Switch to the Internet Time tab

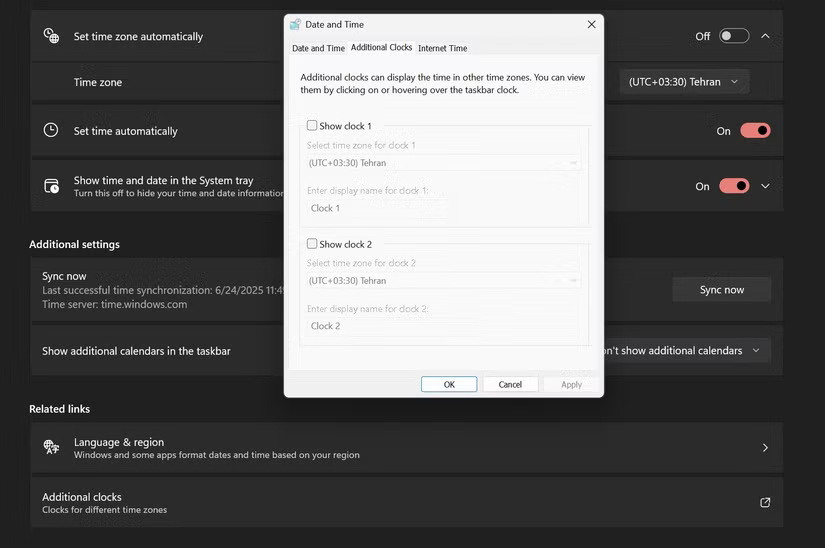coord(442,48)
